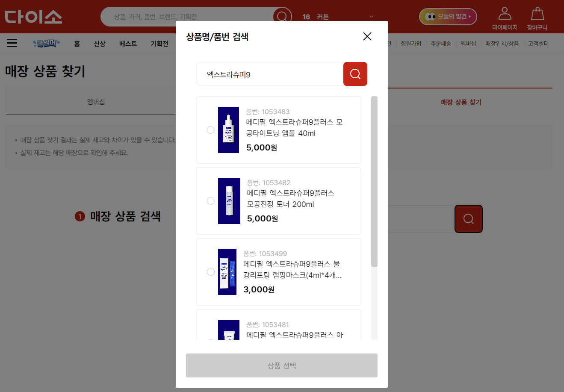Click the 상품 선택 button

pos(282,365)
